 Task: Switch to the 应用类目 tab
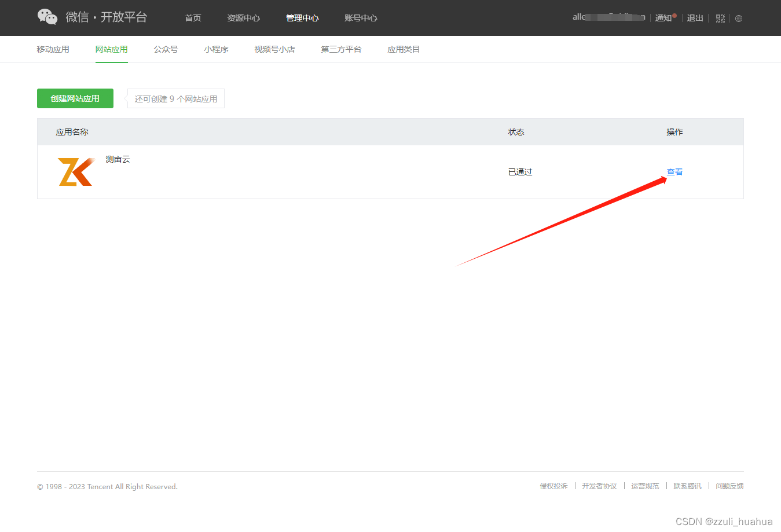click(x=404, y=49)
